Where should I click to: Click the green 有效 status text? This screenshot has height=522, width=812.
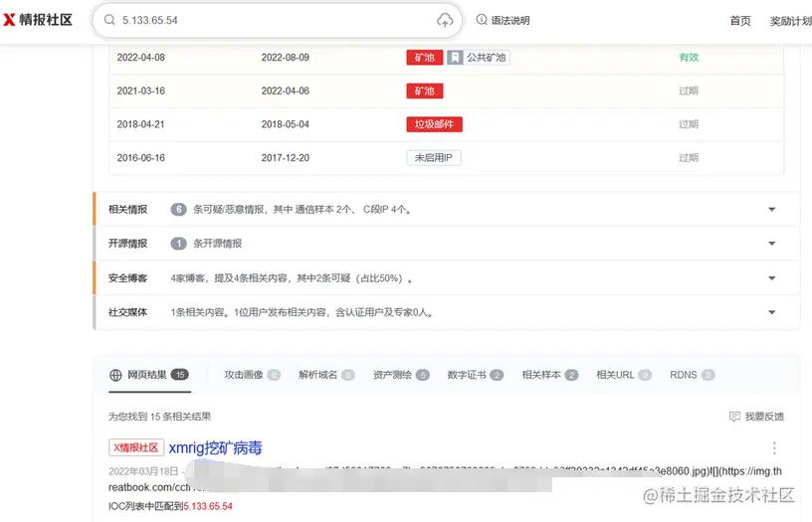(689, 58)
